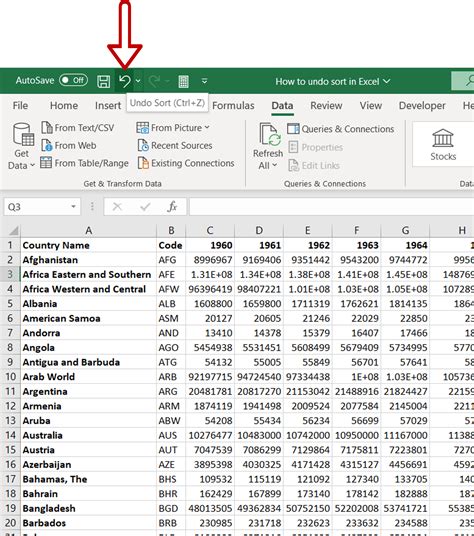The width and height of the screenshot is (474, 536).
Task: Open Queries & Connections pane
Action: point(340,129)
